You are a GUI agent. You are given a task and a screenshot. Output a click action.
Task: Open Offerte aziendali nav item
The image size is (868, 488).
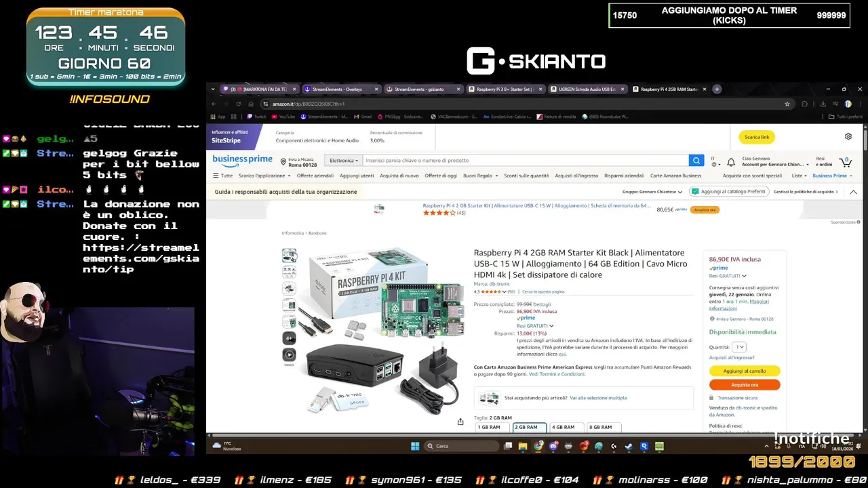(x=315, y=176)
